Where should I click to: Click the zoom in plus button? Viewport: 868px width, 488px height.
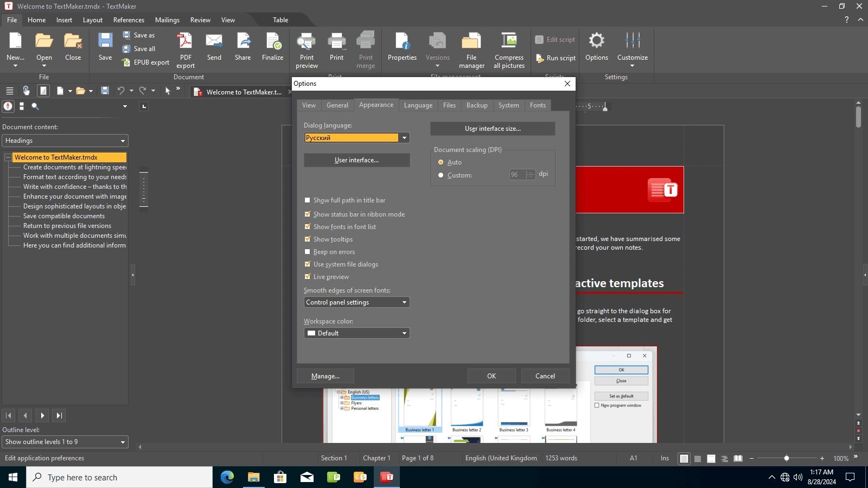point(822,459)
